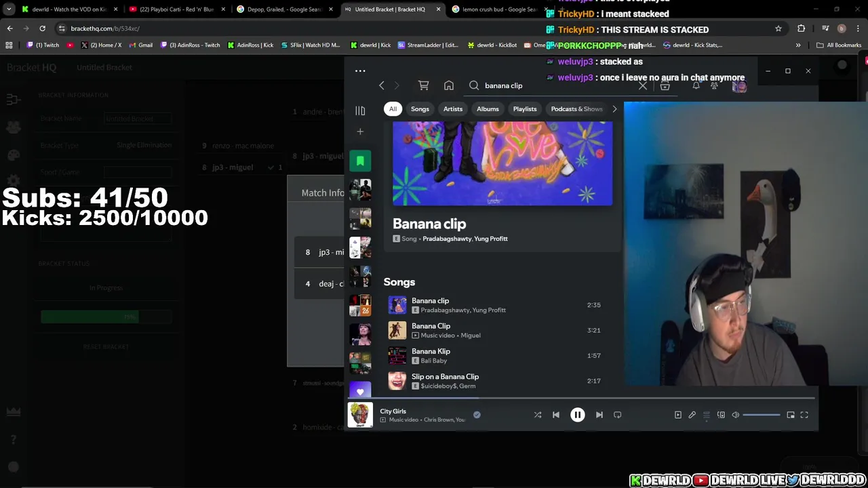Screen dimensions: 868x488
Task: Open the All Bookmarks folder
Action: click(x=839, y=45)
